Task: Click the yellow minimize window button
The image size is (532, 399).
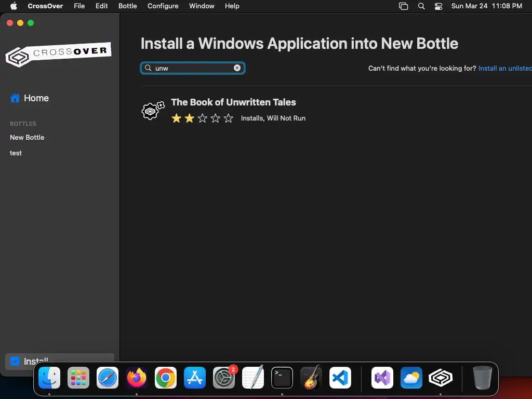Action: coord(20,23)
